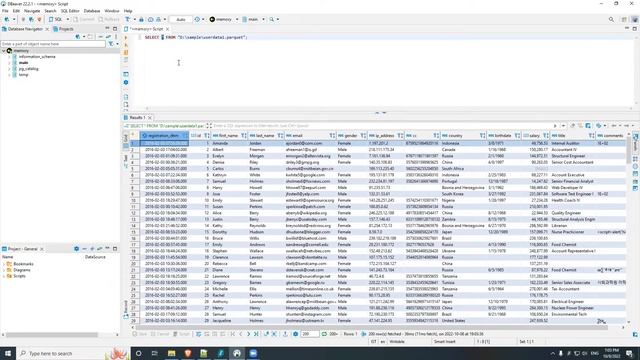
Task: Open the SQL Editor menu
Action: pos(70,11)
